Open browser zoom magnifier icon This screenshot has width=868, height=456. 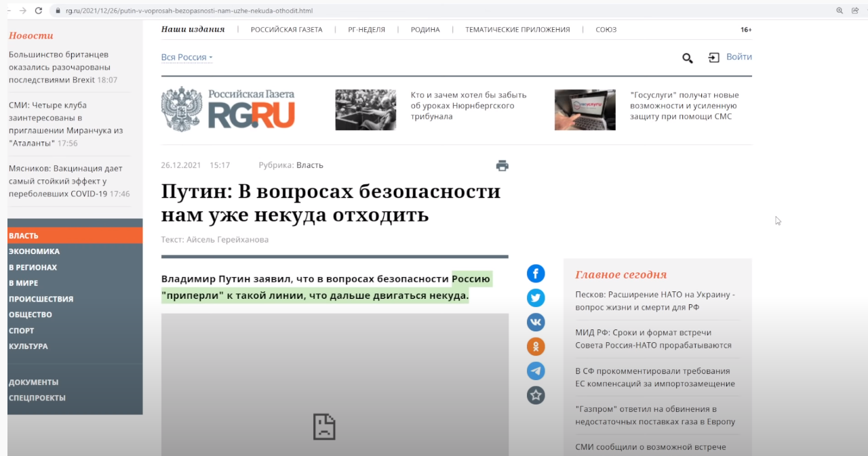840,11
